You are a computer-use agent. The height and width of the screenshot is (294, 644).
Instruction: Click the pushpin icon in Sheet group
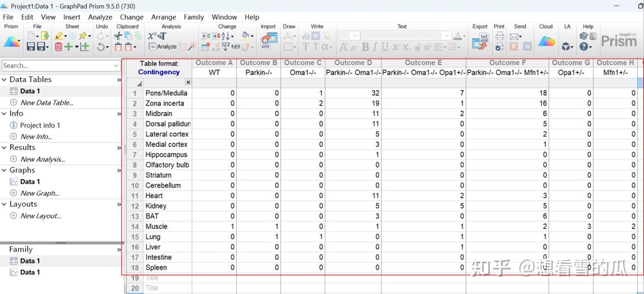[83, 36]
